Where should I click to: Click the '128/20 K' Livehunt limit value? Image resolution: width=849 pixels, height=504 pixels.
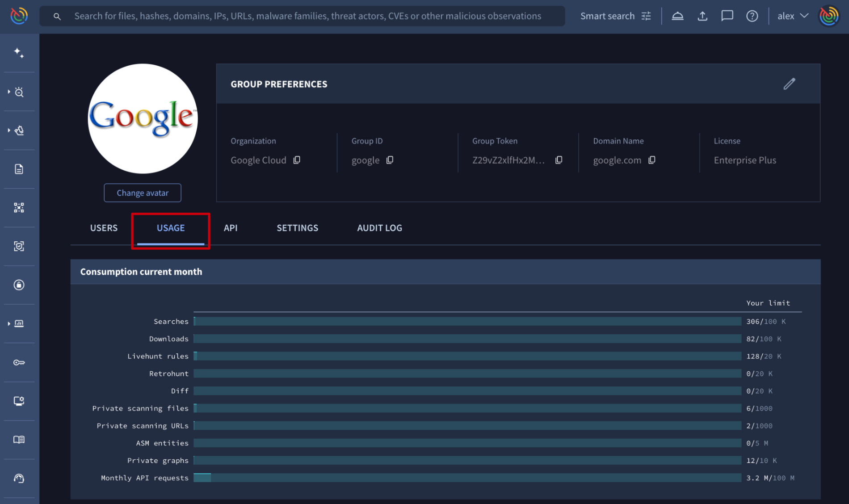[764, 356]
